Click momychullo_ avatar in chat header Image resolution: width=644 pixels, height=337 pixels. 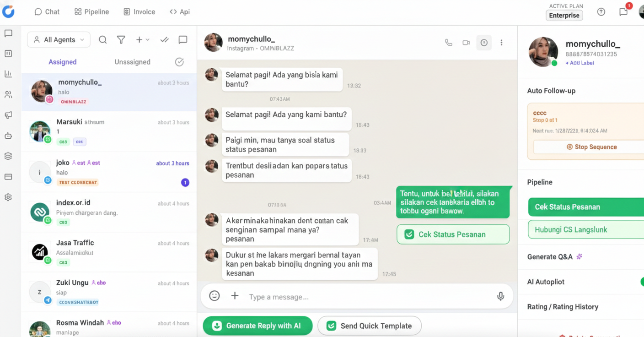click(213, 43)
